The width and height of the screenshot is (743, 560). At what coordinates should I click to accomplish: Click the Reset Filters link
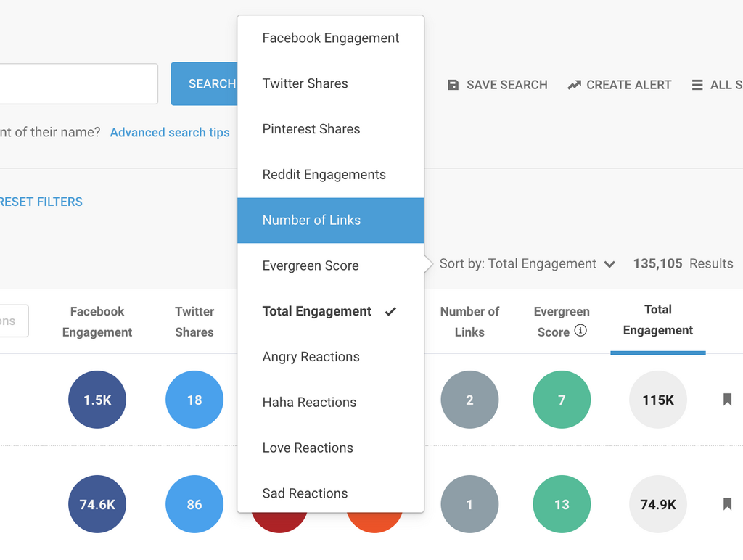click(x=41, y=202)
